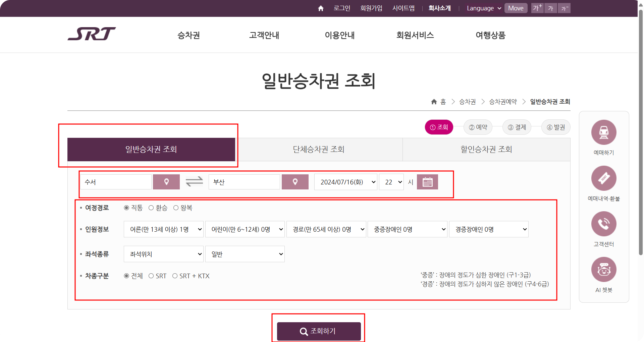Open the home icon in the top bar
This screenshot has width=644, height=342.
point(320,8)
